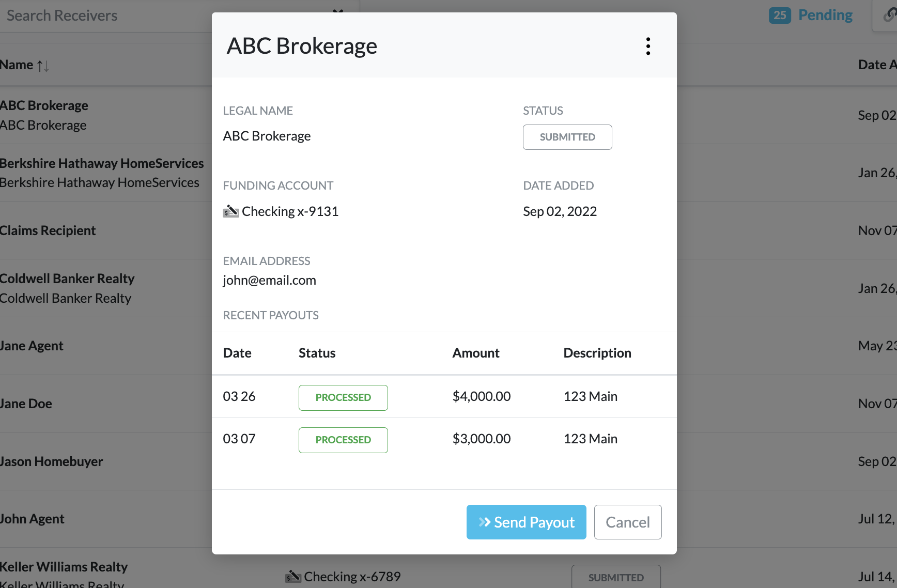Cancel the ABC Brokerage dialog
The height and width of the screenshot is (588, 897).
(x=627, y=522)
